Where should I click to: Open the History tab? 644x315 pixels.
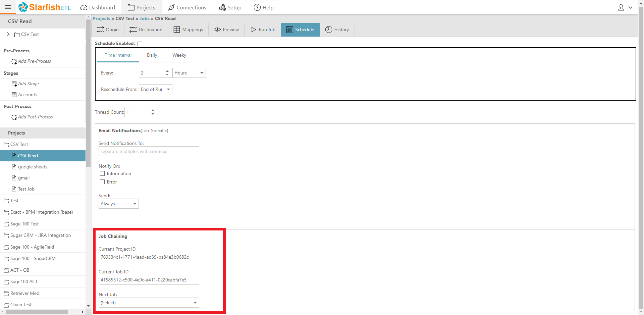[x=337, y=30]
